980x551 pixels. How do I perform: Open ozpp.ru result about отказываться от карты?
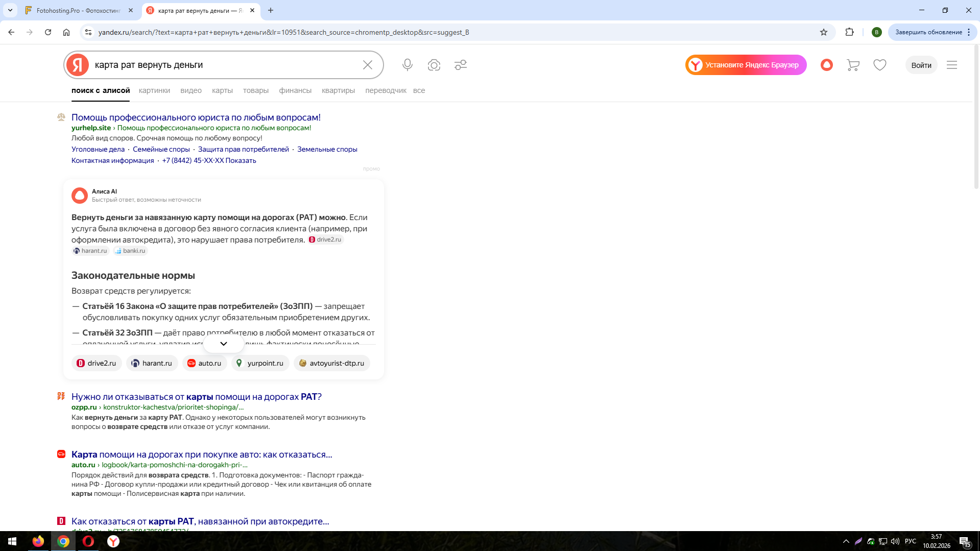click(x=197, y=397)
